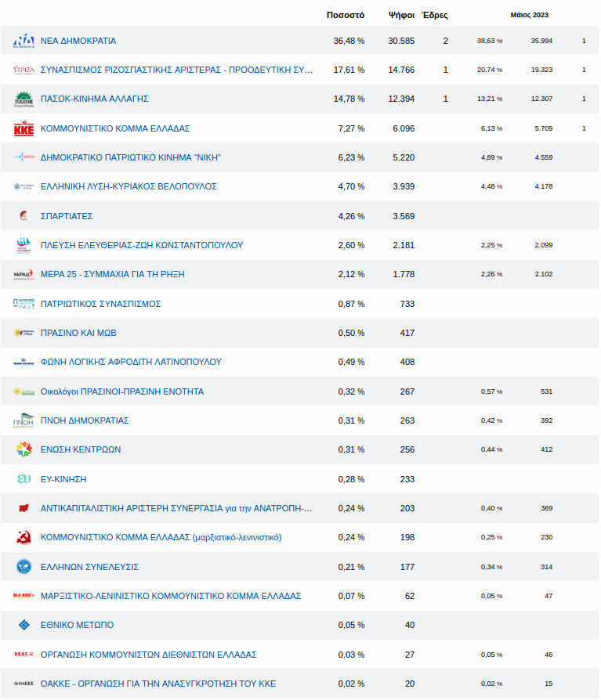The image size is (601, 700).
Task: Click the ΜΕΡΑ 25 party logo
Action: pyautogui.click(x=24, y=275)
